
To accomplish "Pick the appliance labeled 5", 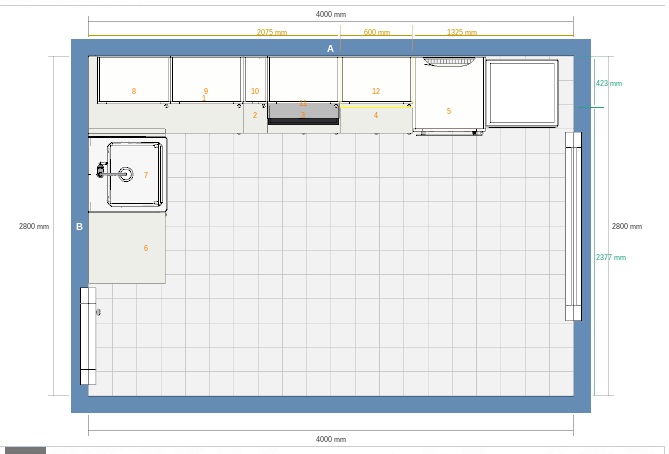I will pos(448,98).
